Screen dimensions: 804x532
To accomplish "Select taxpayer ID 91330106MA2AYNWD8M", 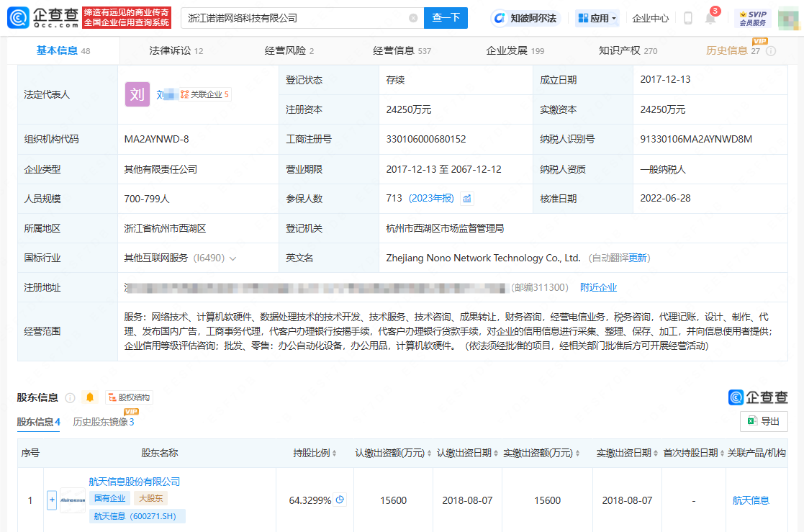I will pos(696,139).
